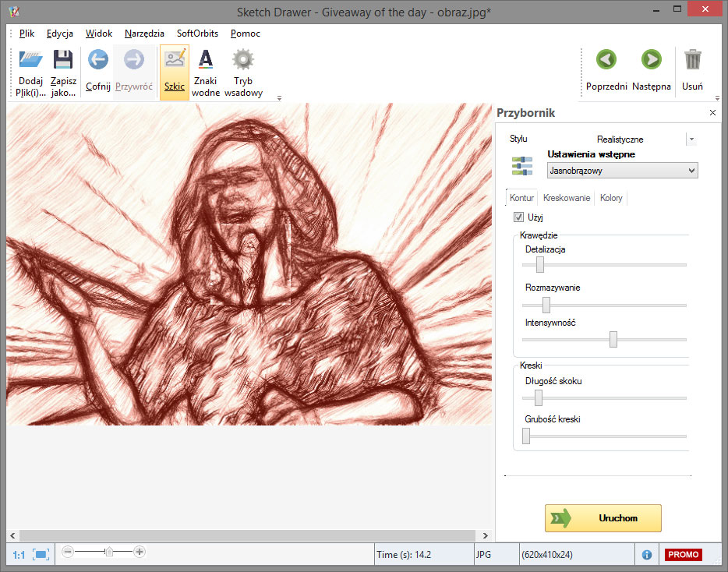
Task: Expand the Realistyczne style dropdown arrow
Action: point(691,139)
